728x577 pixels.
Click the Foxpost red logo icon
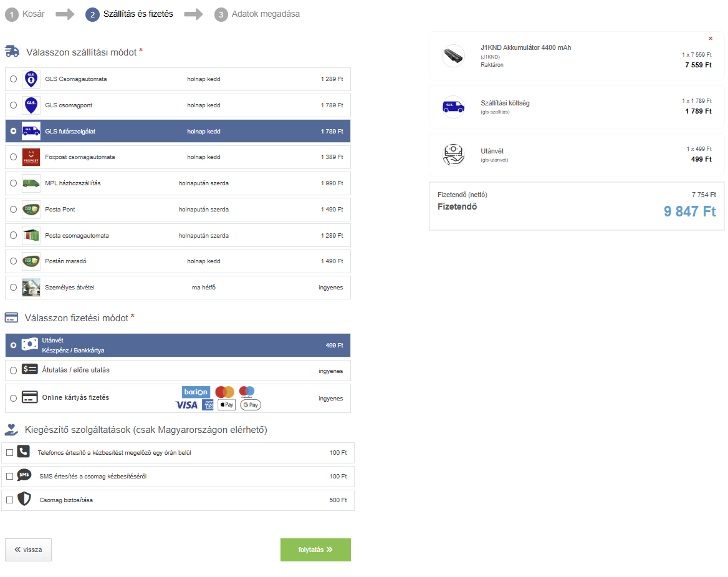point(31,157)
